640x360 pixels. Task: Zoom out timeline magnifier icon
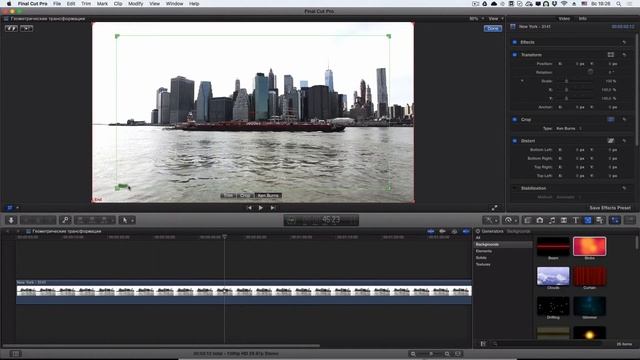coord(413,353)
